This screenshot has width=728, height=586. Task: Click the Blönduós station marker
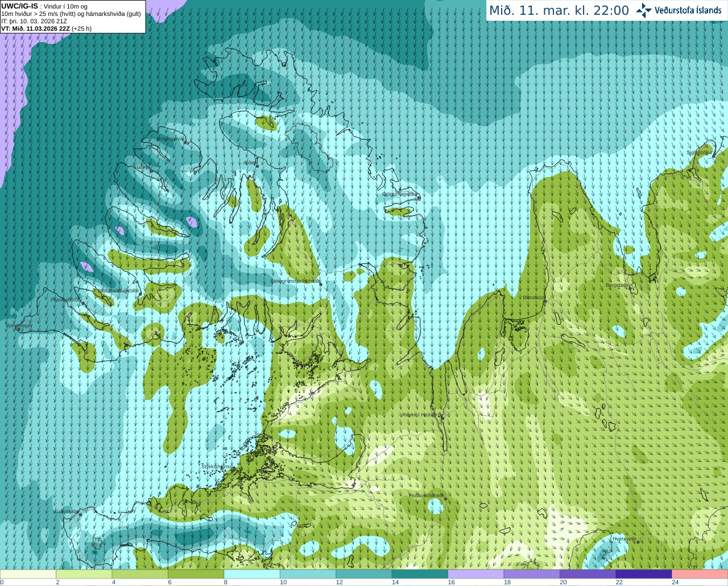pyautogui.click(x=545, y=302)
